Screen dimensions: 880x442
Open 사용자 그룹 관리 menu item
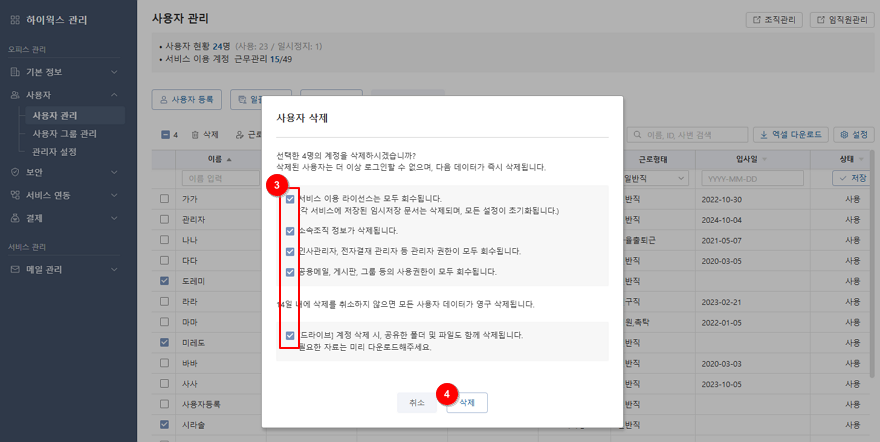click(x=65, y=133)
